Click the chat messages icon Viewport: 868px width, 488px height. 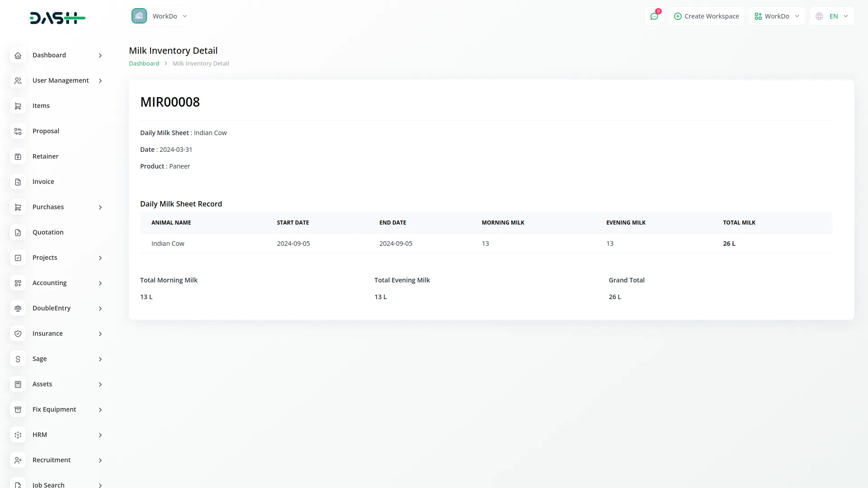click(x=654, y=16)
